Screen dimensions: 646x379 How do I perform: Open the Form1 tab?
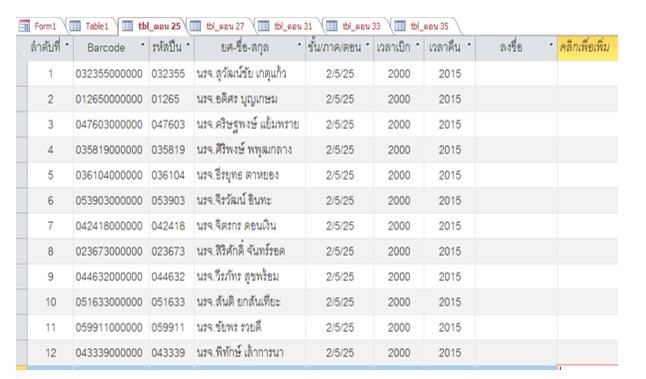pyautogui.click(x=40, y=26)
